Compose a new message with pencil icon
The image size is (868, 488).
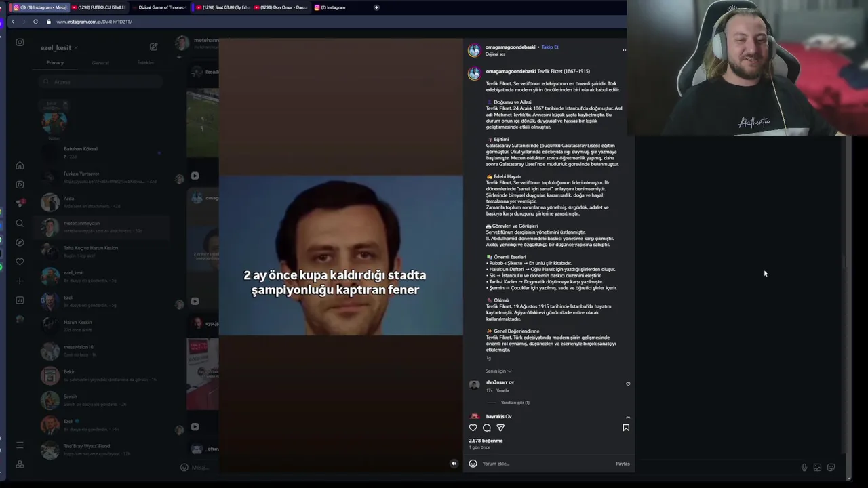pyautogui.click(x=153, y=47)
